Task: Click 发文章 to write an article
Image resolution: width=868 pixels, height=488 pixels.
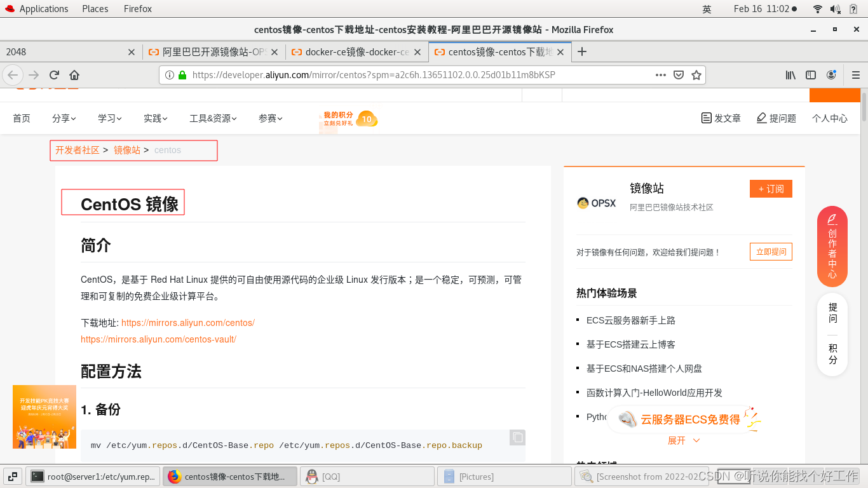Action: 721,118
